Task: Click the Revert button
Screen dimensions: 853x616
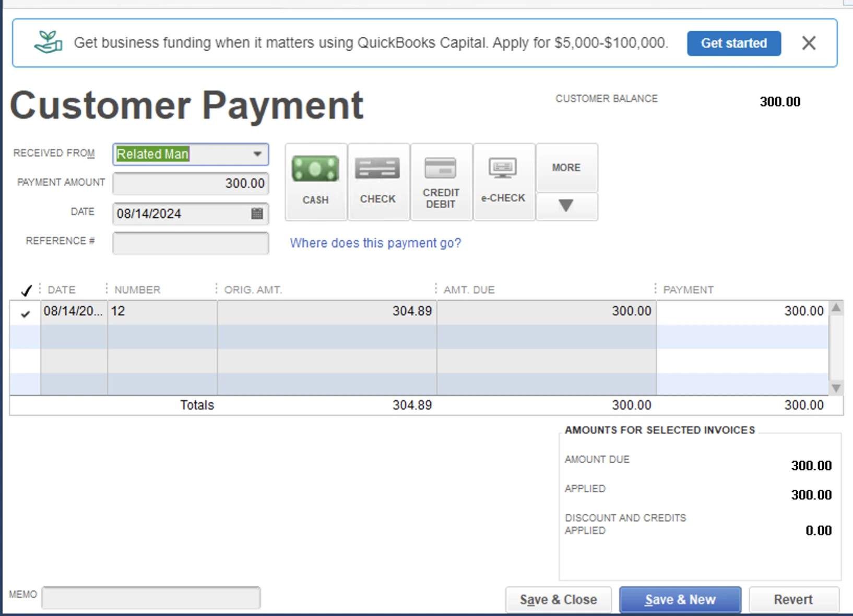Action: click(793, 600)
